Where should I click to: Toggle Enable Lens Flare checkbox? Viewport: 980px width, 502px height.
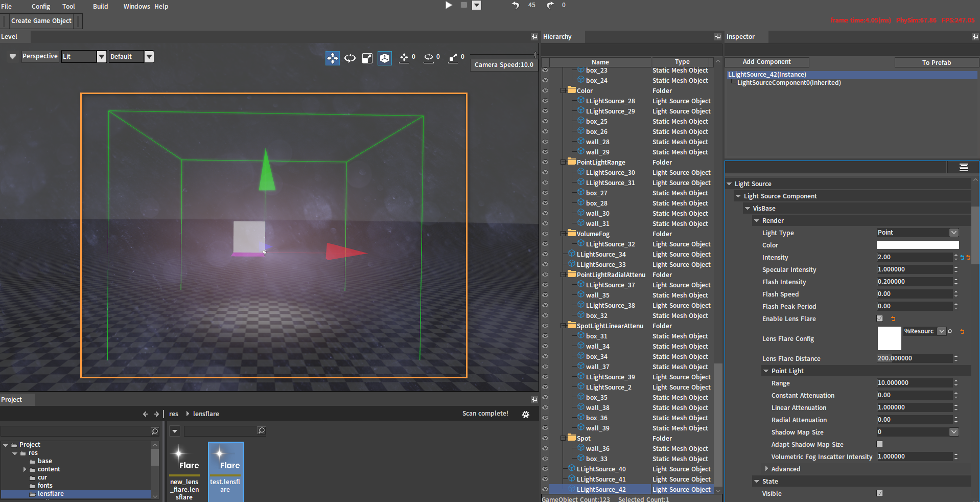(x=880, y=318)
